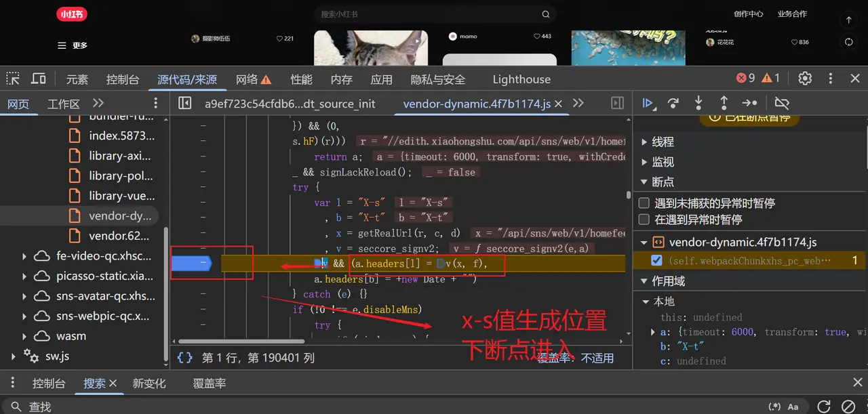
Task: Click the step into next function call icon
Action: point(698,103)
